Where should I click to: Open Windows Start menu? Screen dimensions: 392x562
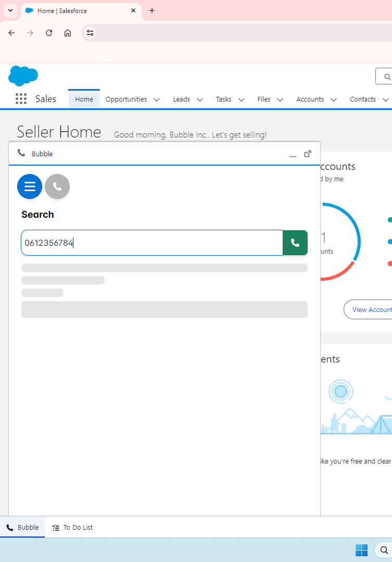[x=361, y=550]
